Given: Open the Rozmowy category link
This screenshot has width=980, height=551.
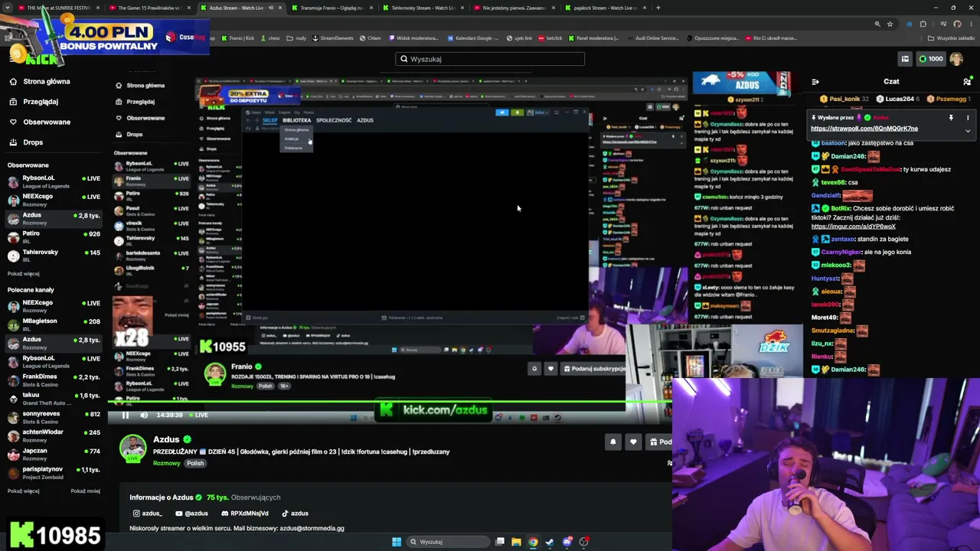Looking at the screenshot, I should tap(166, 463).
